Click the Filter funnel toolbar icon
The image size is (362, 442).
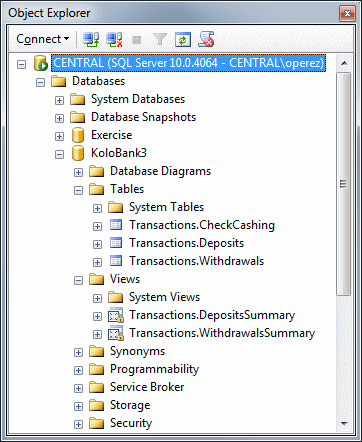(x=160, y=40)
